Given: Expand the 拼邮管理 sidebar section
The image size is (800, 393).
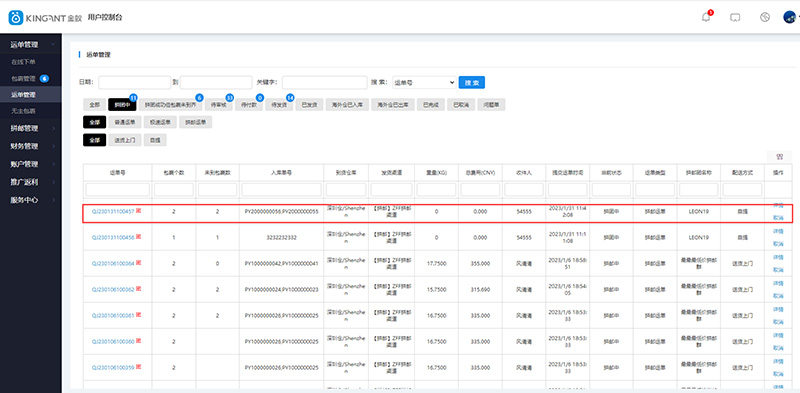Looking at the screenshot, I should click(31, 128).
